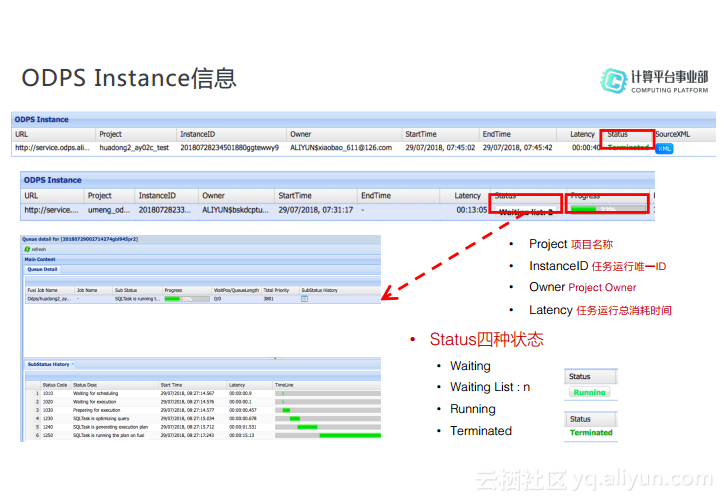Click the InstanceID column header above 20180728234501880ggtewwy9

click(231, 134)
